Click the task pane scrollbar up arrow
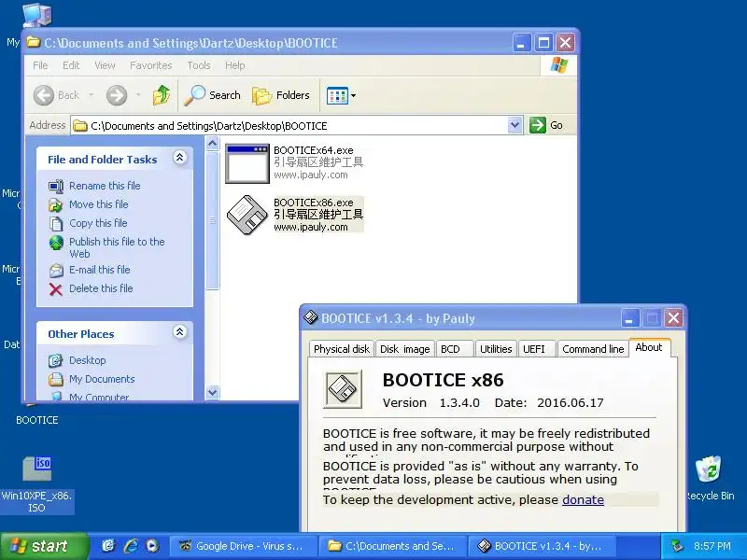 [213, 143]
